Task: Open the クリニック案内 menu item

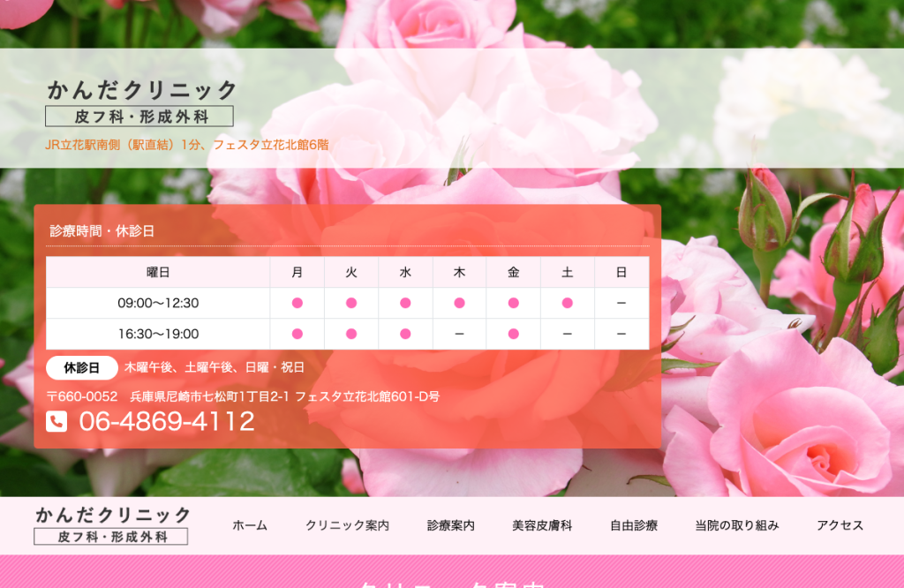Action: click(x=347, y=525)
